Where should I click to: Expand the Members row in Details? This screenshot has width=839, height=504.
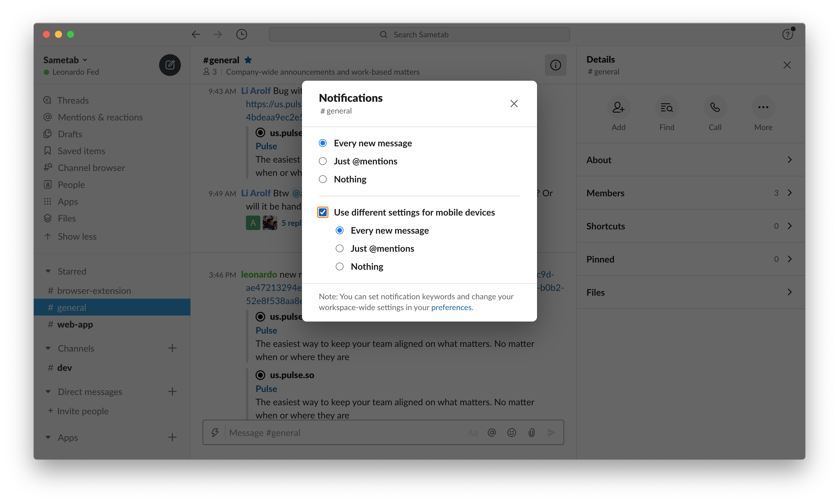[690, 193]
